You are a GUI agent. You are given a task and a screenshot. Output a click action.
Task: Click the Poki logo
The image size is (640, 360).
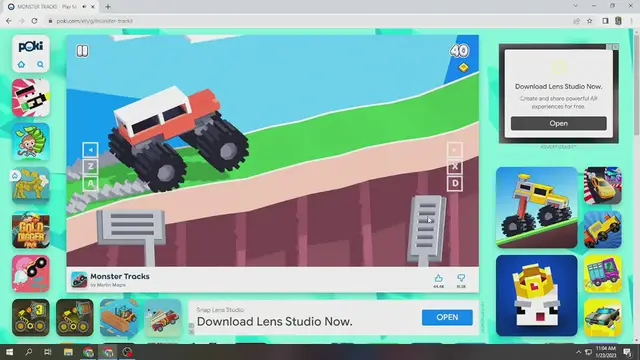[x=31, y=47]
